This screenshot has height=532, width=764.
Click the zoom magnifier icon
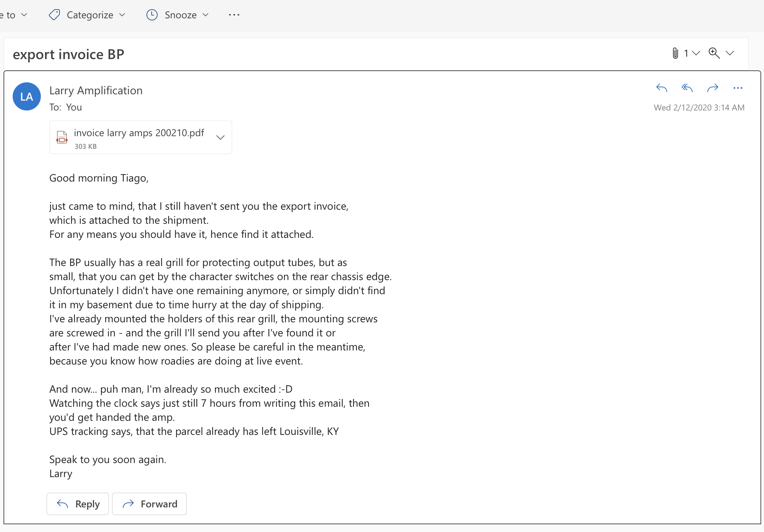coord(714,53)
